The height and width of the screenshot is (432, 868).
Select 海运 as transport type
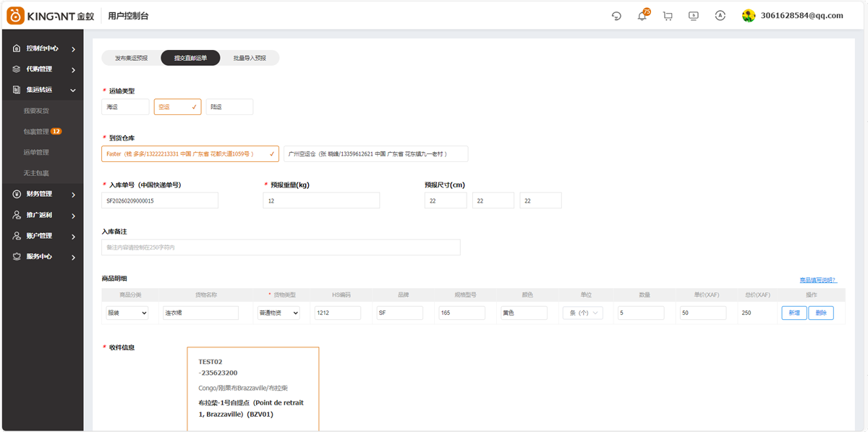(125, 107)
